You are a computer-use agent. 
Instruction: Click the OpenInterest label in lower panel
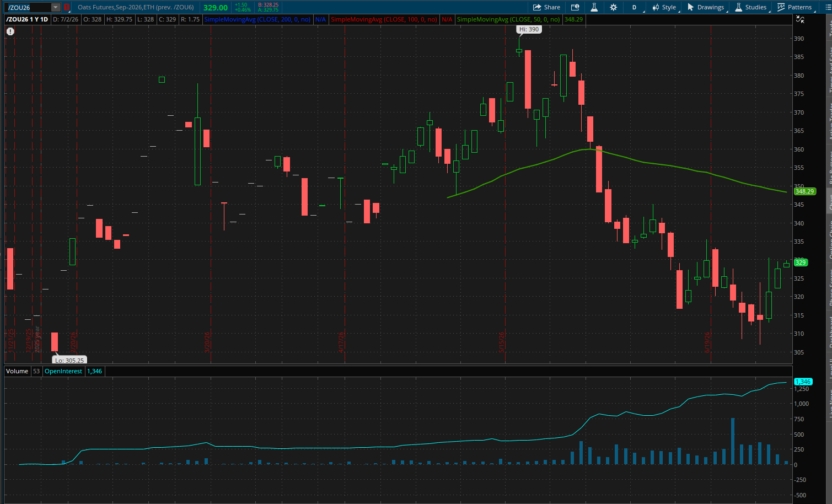(63, 371)
